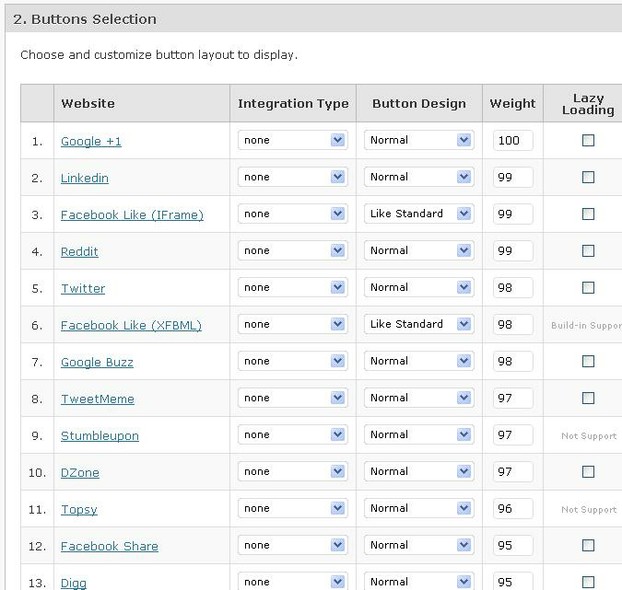Open the Google +1 website link
The width and height of the screenshot is (622, 590).
(x=91, y=141)
